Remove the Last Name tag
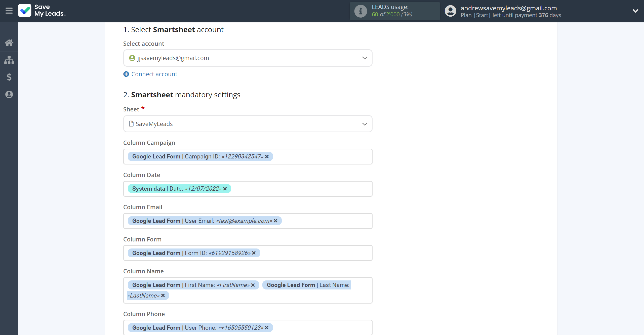The width and height of the screenshot is (644, 335). (163, 296)
